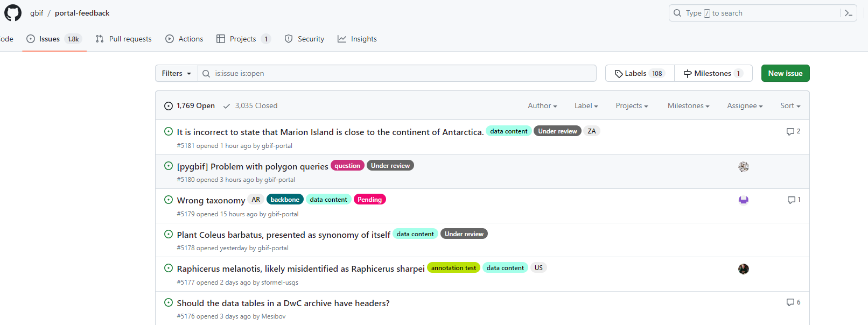The image size is (868, 325).
Task: Show the 1,769 Open issues
Action: point(190,106)
